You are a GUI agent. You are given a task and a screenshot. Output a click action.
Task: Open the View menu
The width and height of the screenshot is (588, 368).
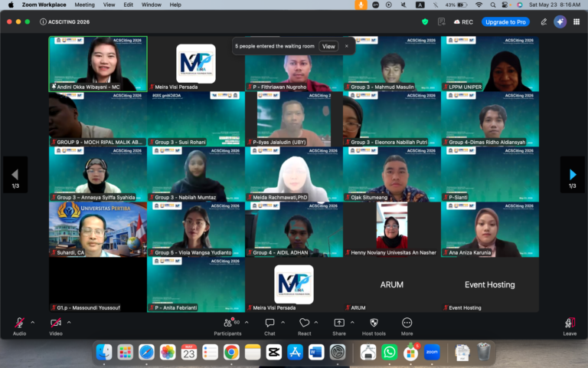(109, 5)
